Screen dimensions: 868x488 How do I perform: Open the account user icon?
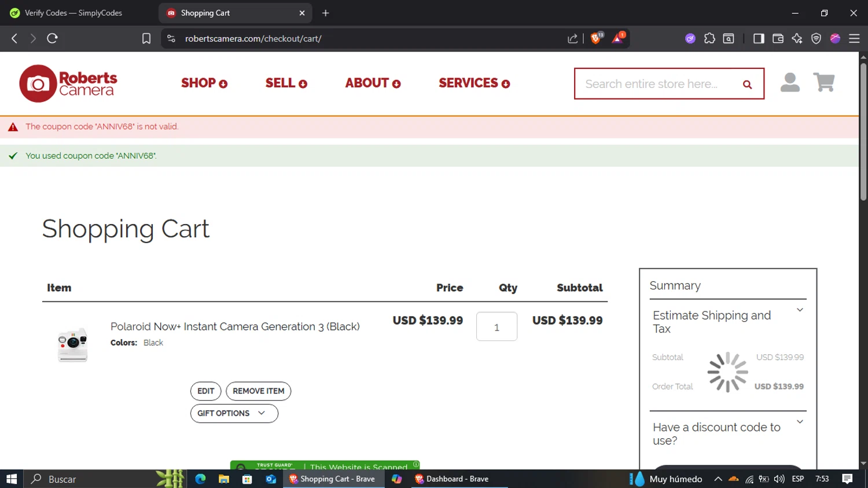click(x=790, y=83)
